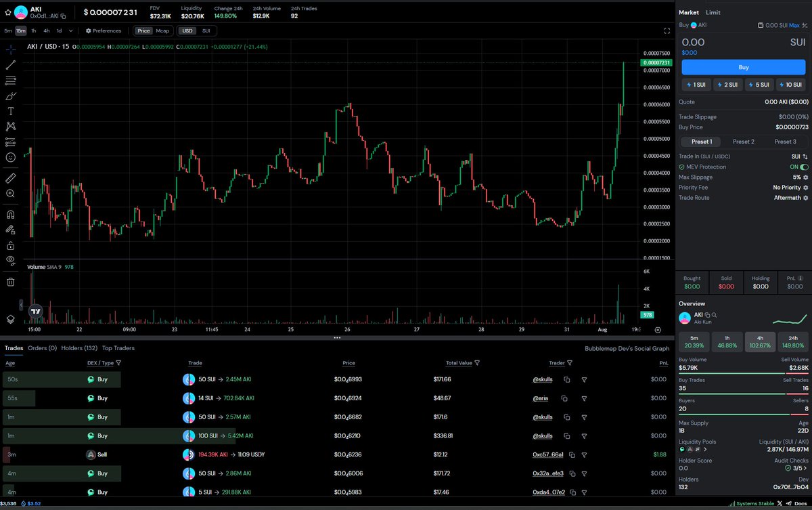Select the trend line drawing tool

tap(10, 65)
